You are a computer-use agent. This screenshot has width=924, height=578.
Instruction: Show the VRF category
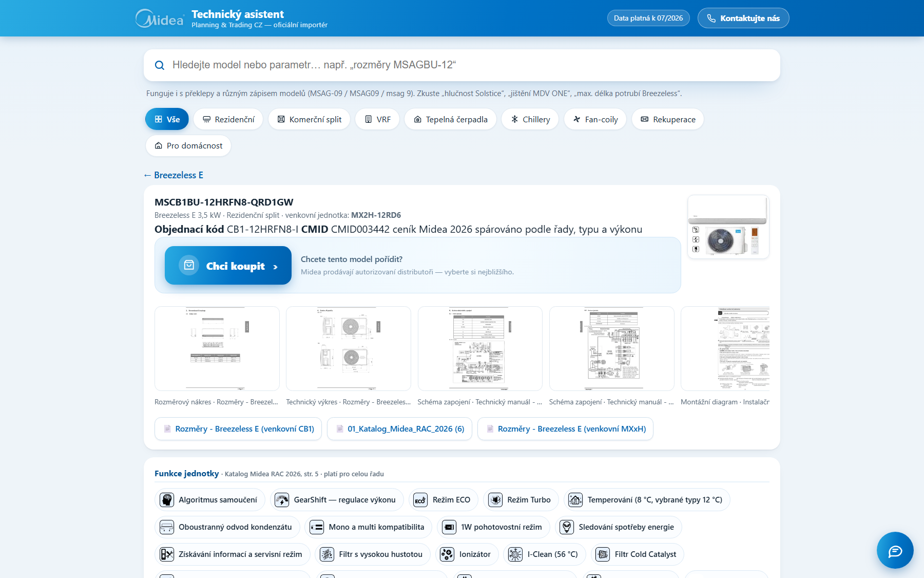click(377, 119)
